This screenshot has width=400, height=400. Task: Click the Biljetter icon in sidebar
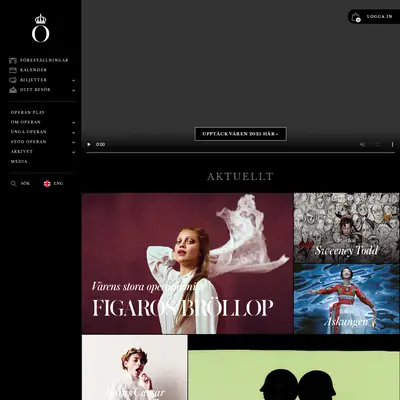click(x=13, y=80)
